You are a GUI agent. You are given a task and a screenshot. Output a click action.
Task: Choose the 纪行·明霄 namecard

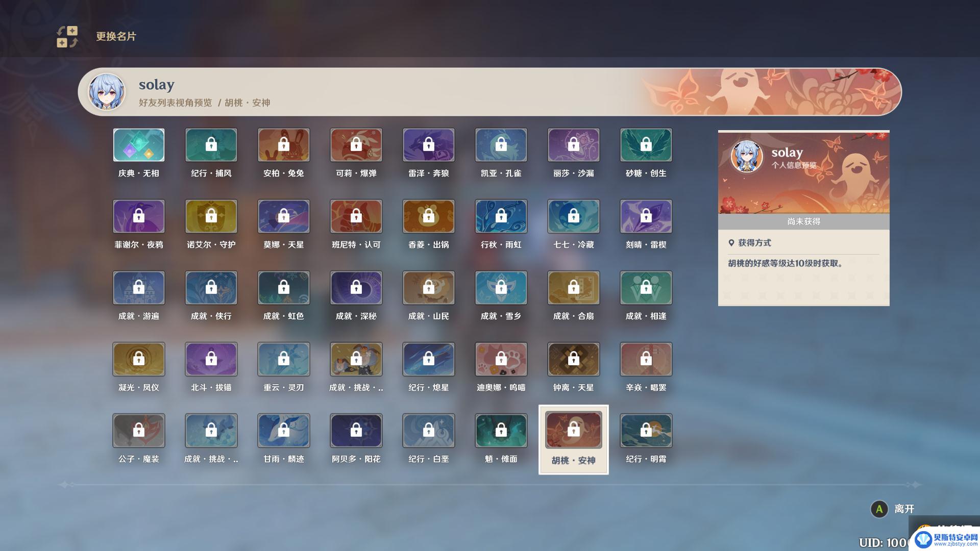click(646, 431)
